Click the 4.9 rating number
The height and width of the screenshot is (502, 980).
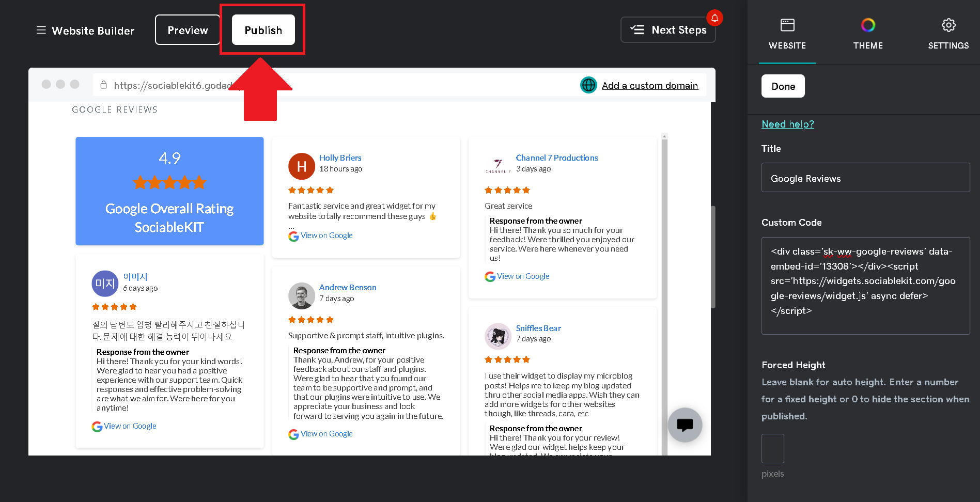point(169,158)
